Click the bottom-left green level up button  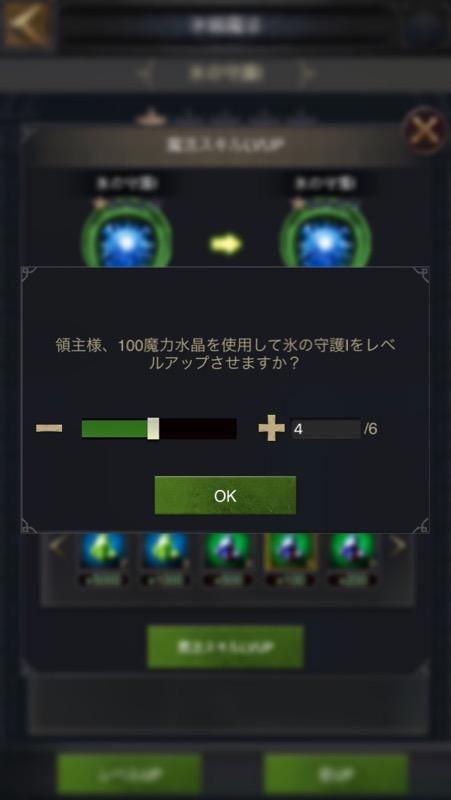coord(130,774)
